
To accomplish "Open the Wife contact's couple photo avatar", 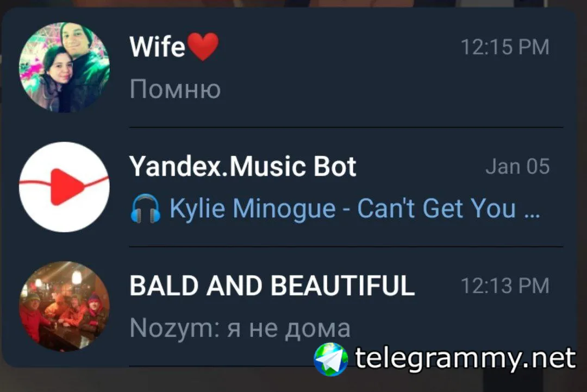I will click(x=64, y=67).
